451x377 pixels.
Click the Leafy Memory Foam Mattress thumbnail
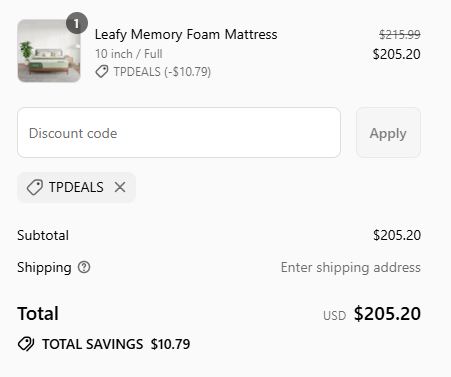click(49, 51)
